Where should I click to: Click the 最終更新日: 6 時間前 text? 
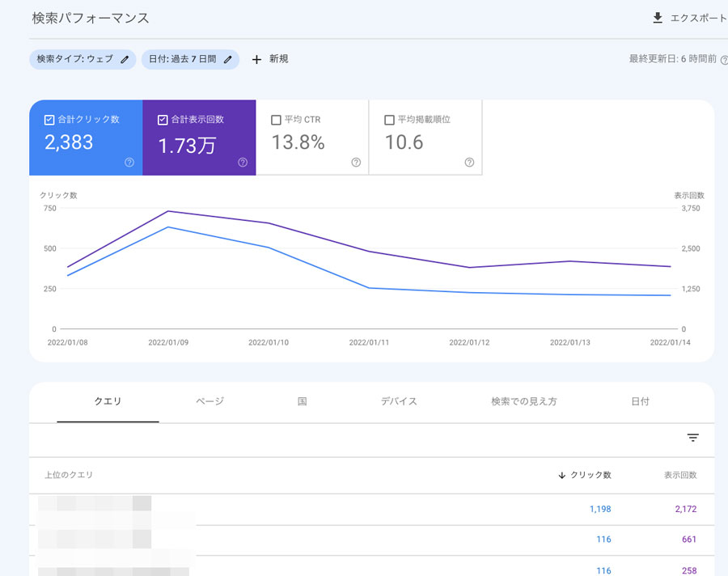click(673, 59)
